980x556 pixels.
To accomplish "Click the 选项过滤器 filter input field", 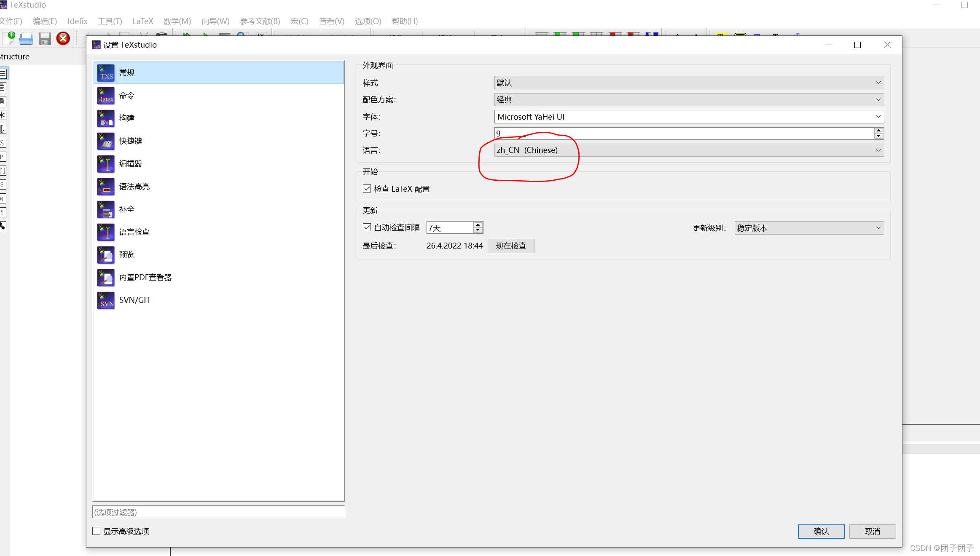I will tap(218, 512).
